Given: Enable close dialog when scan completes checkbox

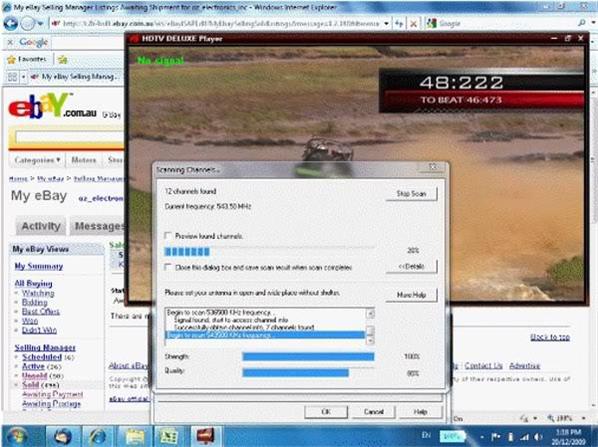Looking at the screenshot, I should (x=167, y=267).
